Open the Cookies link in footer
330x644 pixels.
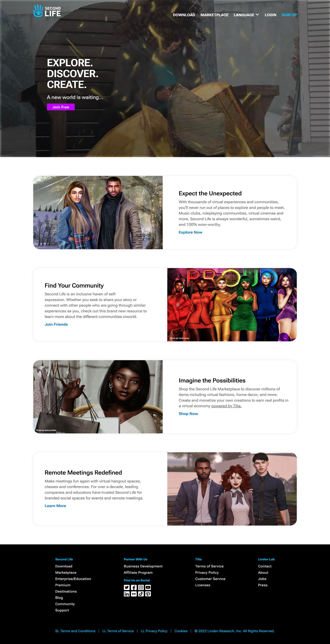181,631
